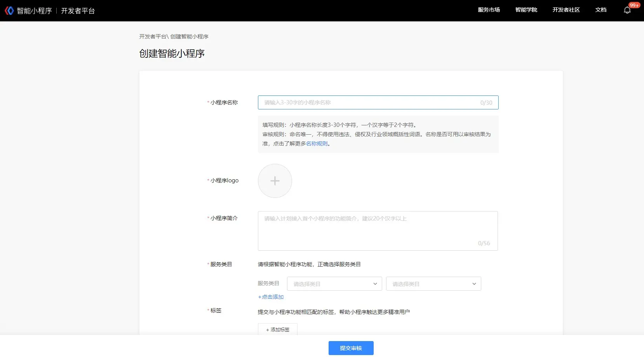Click the chevron arrow of first category dropdown

(375, 284)
